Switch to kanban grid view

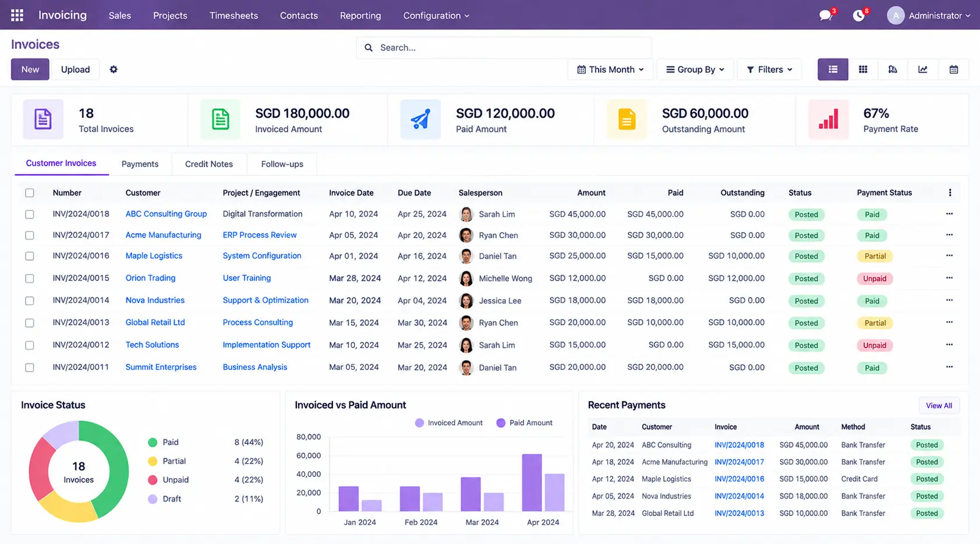(x=863, y=69)
